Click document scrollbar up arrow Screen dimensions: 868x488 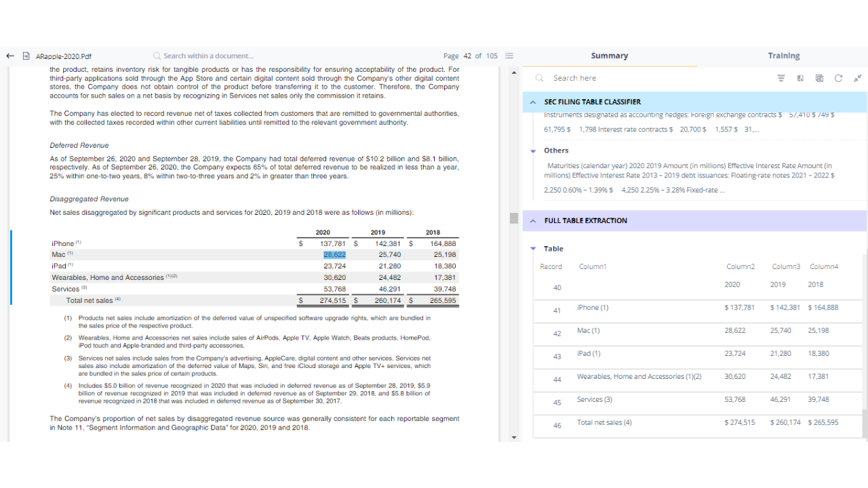(514, 72)
